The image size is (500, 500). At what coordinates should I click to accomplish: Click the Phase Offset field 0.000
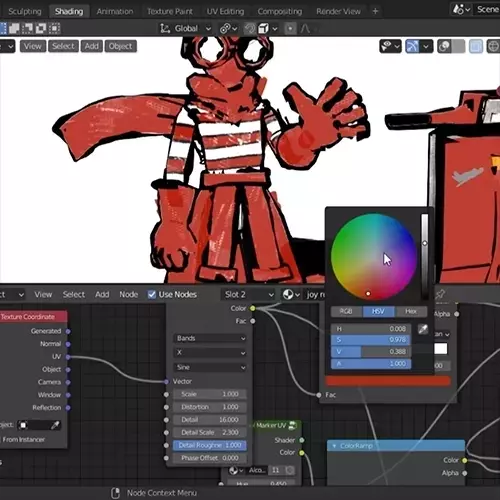[x=210, y=458]
